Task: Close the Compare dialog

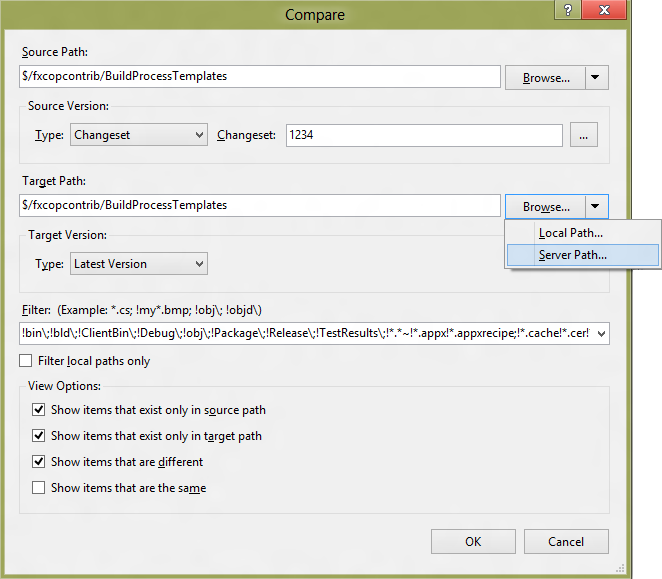Action: 604,9
